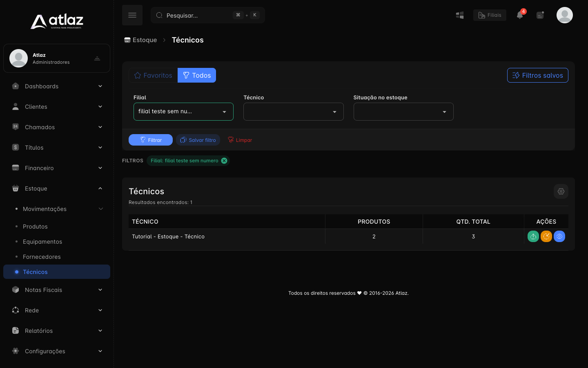Open the Filial dropdown
The image size is (588, 368).
[x=183, y=112]
